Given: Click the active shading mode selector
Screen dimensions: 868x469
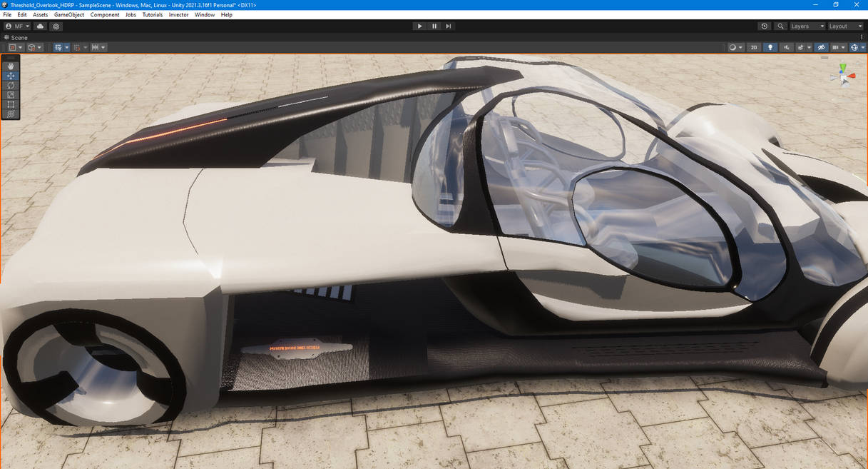Looking at the screenshot, I should [733, 47].
